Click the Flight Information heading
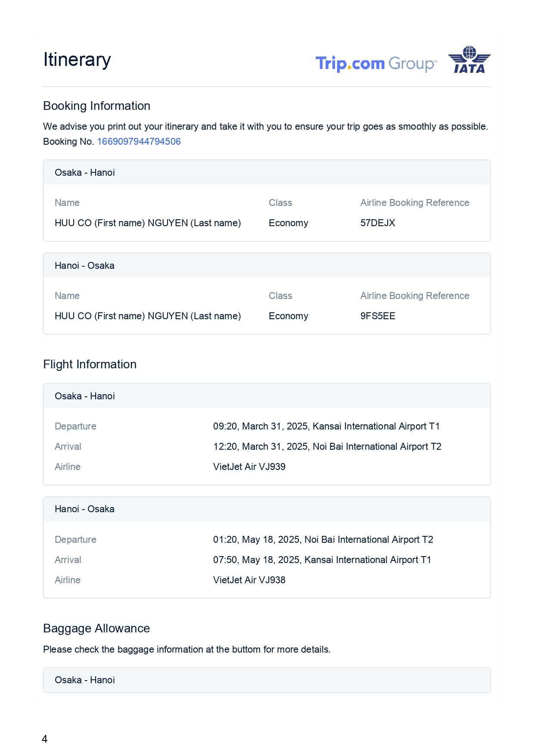The image size is (534, 756). pos(90,364)
